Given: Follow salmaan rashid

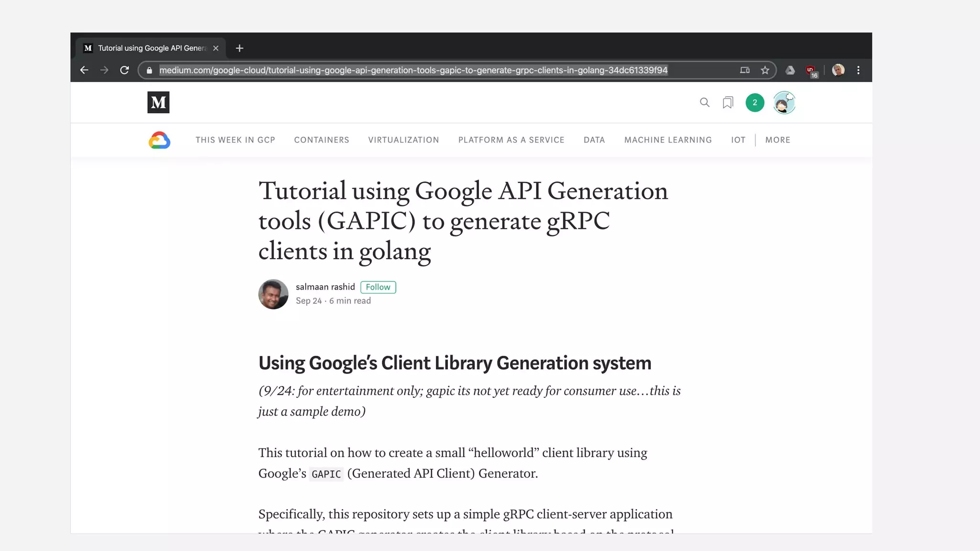Looking at the screenshot, I should click(x=378, y=287).
